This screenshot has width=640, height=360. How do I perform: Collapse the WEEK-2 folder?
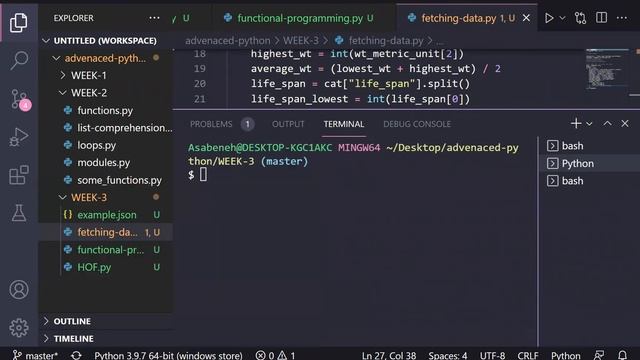click(x=89, y=93)
